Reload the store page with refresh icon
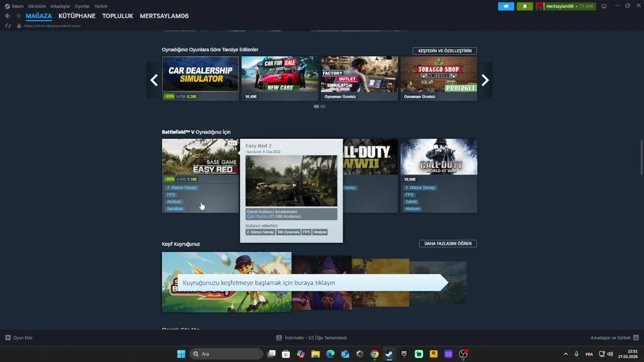 8,26
